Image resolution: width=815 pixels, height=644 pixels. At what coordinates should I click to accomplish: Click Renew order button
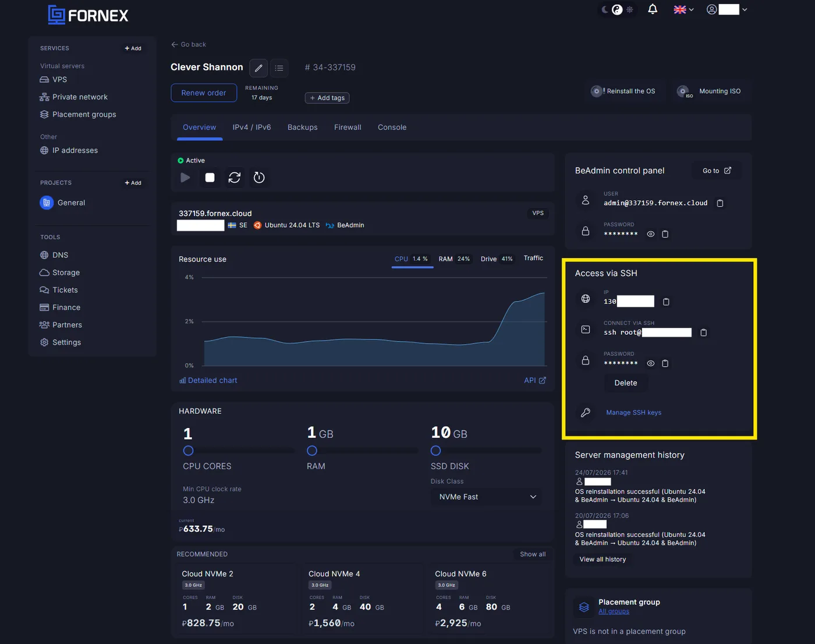pyautogui.click(x=204, y=93)
